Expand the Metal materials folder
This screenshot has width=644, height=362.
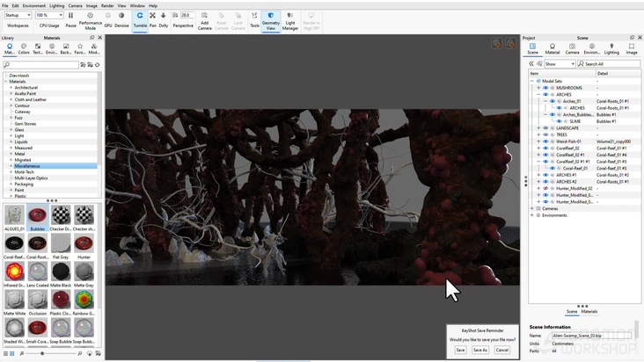(x=11, y=154)
